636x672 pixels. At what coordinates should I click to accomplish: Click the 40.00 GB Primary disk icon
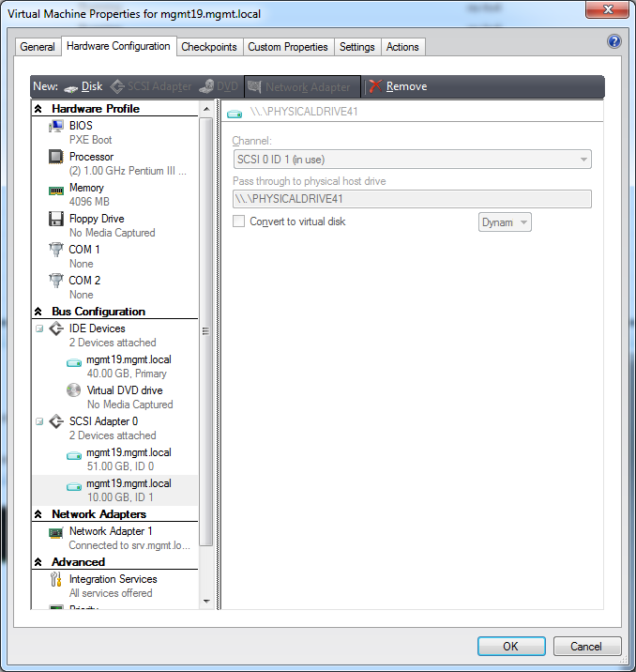pos(74,363)
